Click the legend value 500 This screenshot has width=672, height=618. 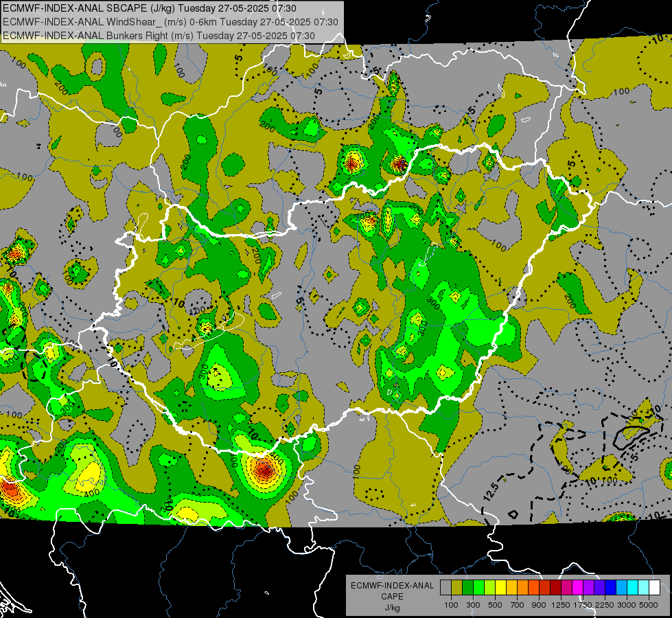pos(495,605)
